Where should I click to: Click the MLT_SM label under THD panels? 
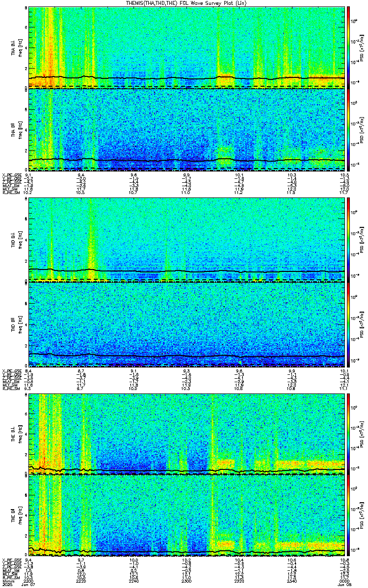click(9, 383)
